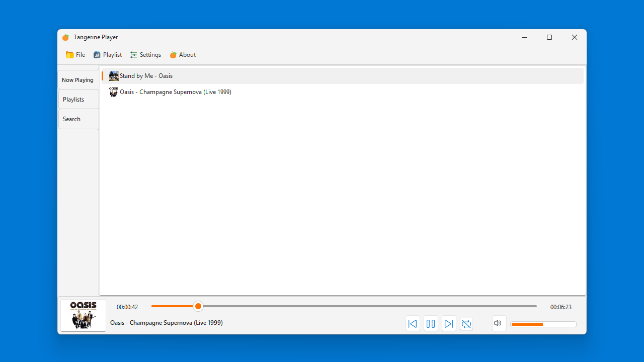Mute audio with the speaker icon
The width and height of the screenshot is (644, 362).
point(499,323)
